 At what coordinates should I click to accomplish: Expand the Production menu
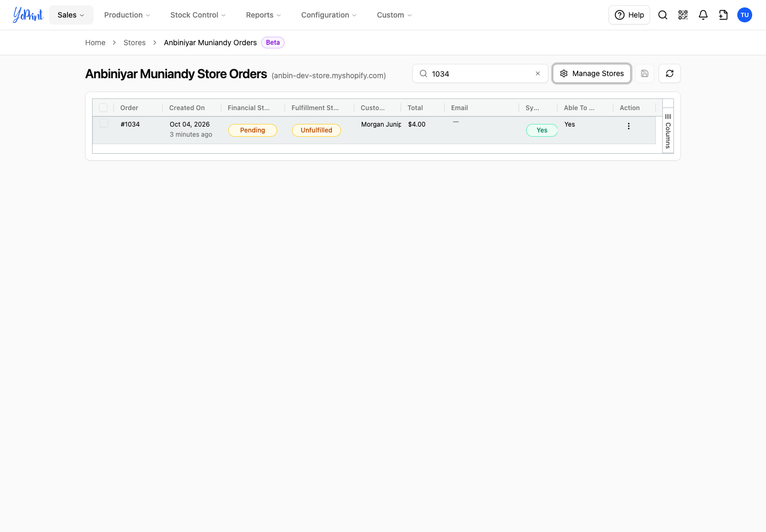pos(127,15)
